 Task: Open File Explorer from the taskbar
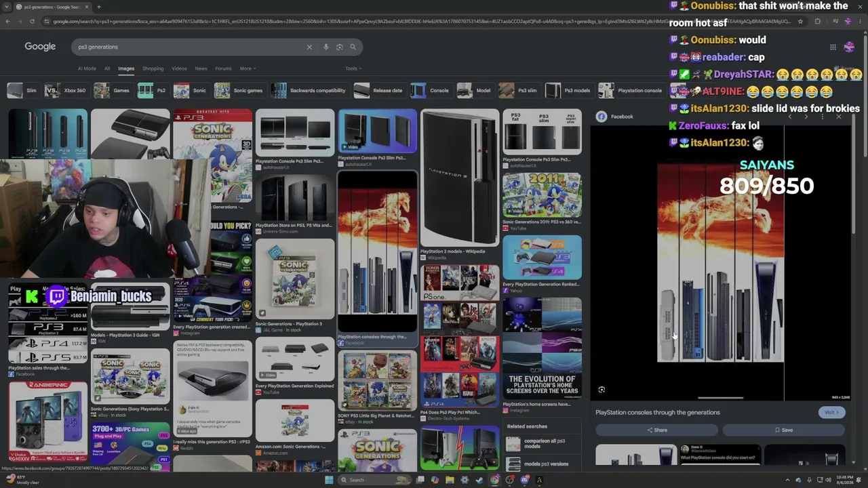pos(450,480)
